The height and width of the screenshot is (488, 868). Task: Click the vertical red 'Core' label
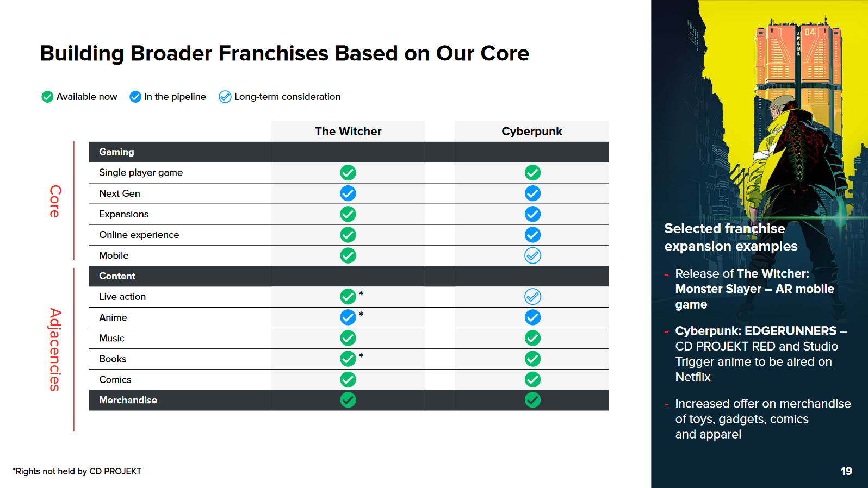click(55, 202)
